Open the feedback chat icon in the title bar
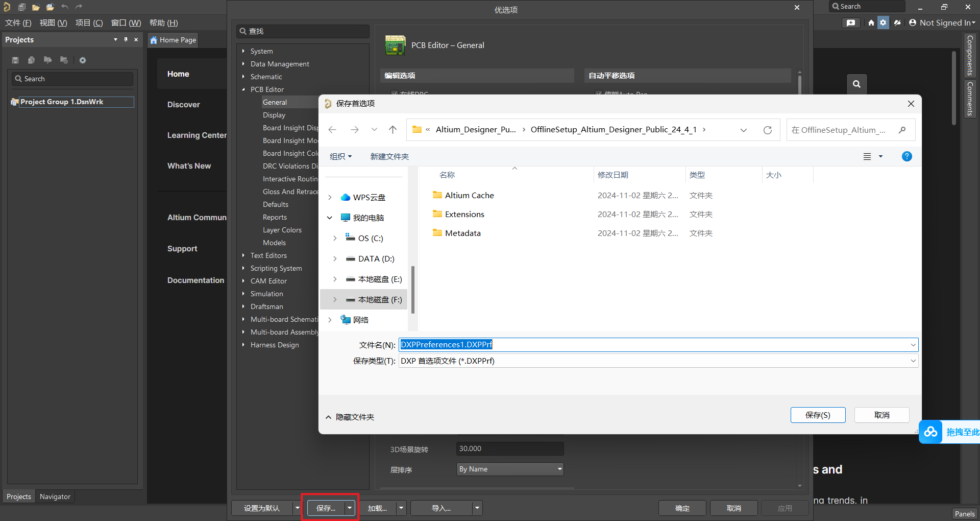980x521 pixels. pos(851,22)
